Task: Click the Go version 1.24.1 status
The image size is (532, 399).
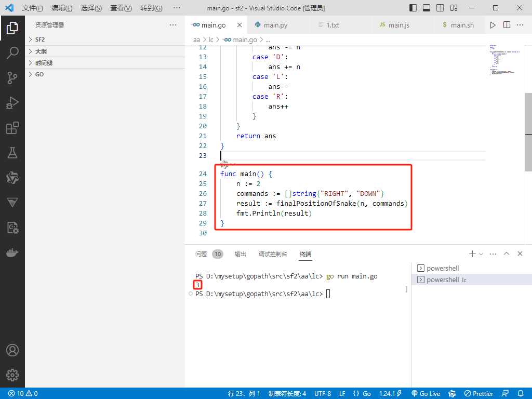Action: (x=390, y=394)
